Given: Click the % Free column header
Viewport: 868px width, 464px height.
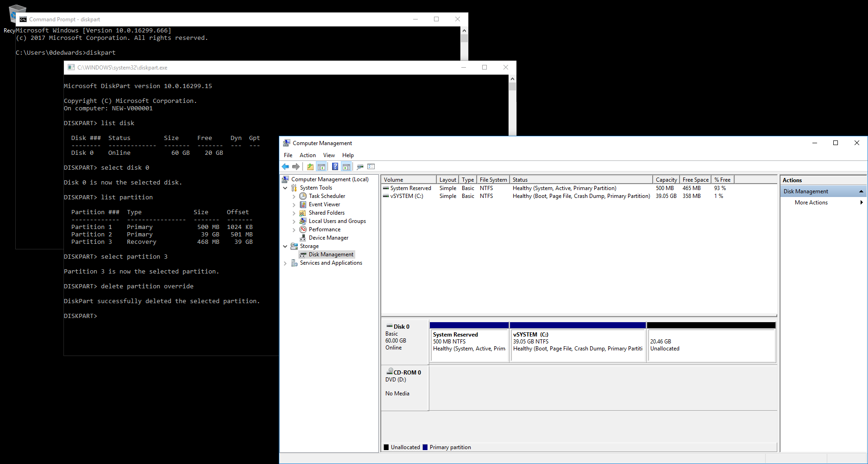Looking at the screenshot, I should tap(722, 180).
